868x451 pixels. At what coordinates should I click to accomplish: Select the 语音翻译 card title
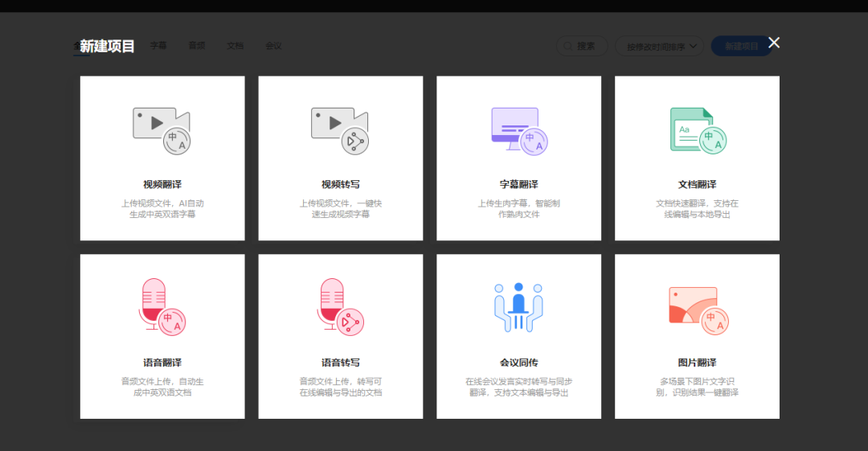click(x=162, y=363)
